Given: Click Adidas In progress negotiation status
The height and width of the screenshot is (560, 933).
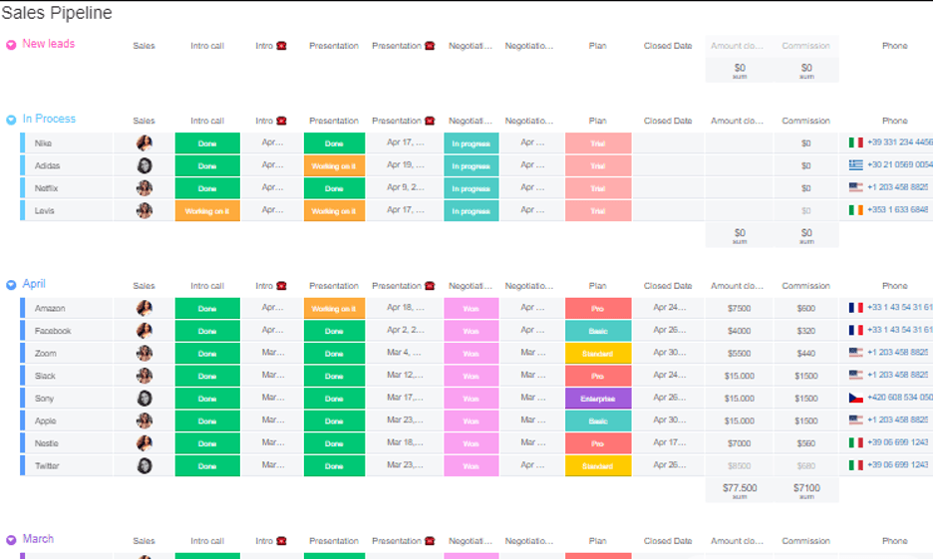Looking at the screenshot, I should click(470, 166).
